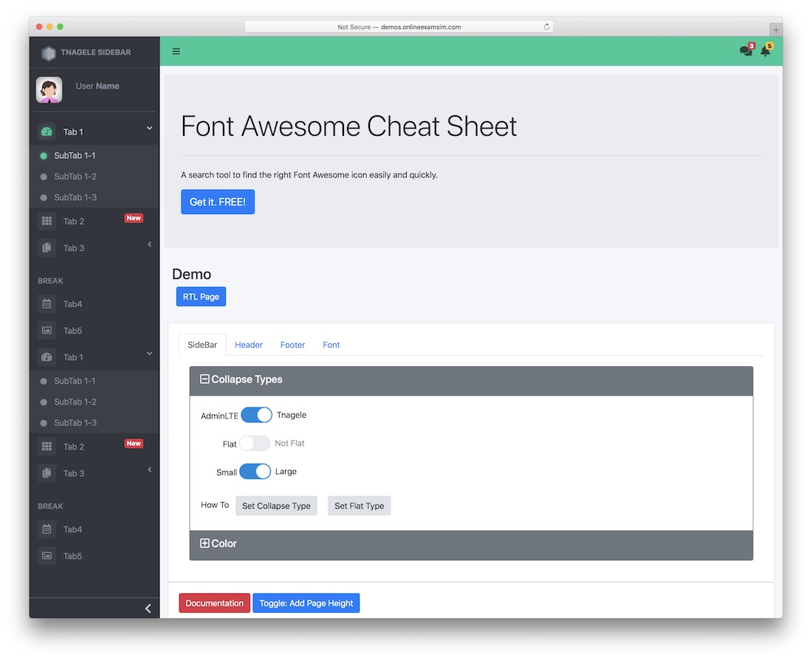Click the dashboard gauge icon of upper Tab 1
Viewport: 812px width, 660px height.
tap(47, 132)
